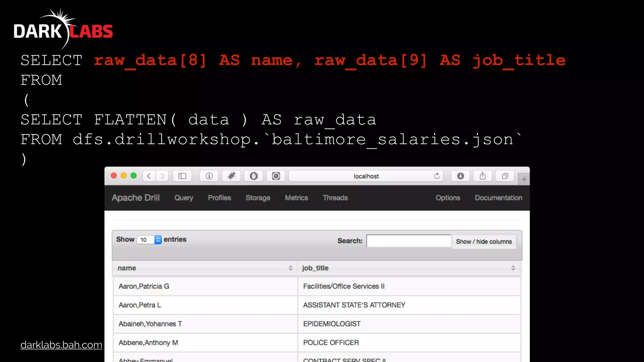
Task: Click the shield extension icon
Action: (254, 176)
